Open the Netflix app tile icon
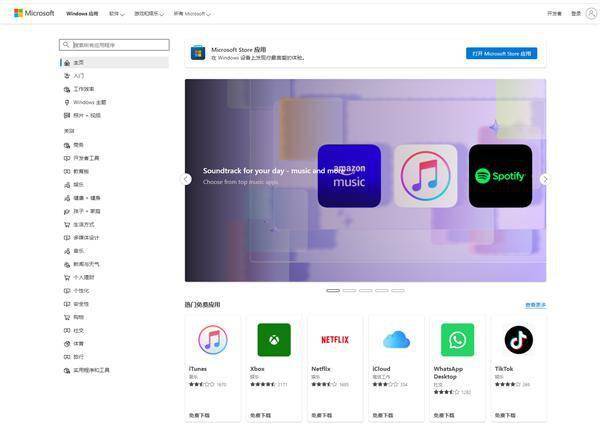 [x=335, y=340]
